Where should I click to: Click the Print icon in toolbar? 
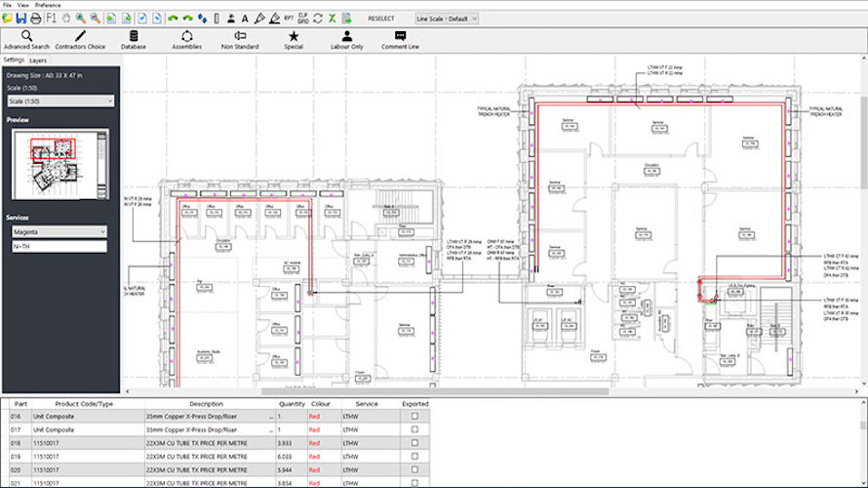click(35, 19)
